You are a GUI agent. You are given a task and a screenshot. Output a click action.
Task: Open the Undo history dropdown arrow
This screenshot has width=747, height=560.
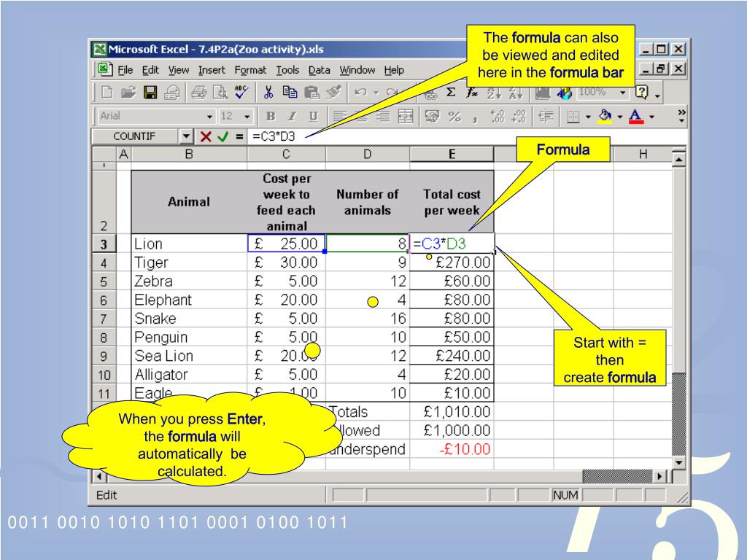coord(376,93)
